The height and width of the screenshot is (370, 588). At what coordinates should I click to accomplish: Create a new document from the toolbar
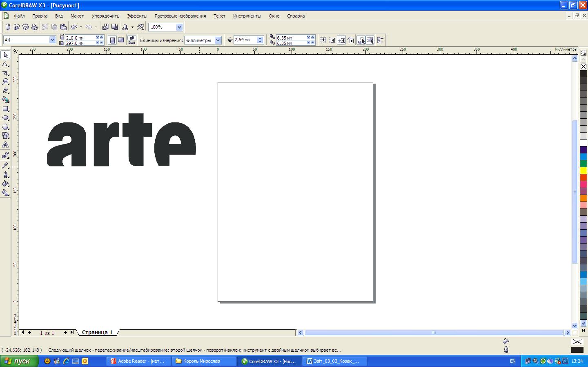pyautogui.click(x=8, y=27)
